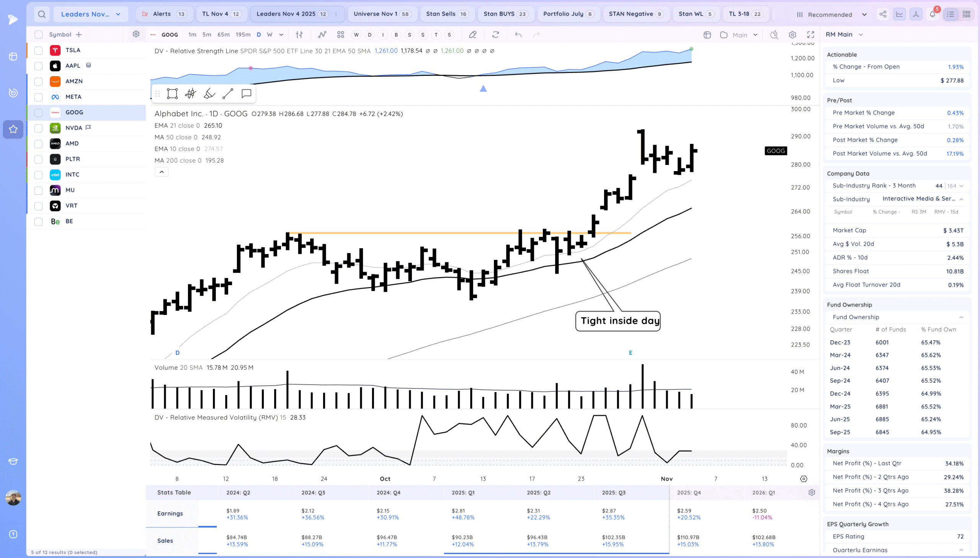Select the rectangle drawing tool
This screenshot has width=980, height=558.
click(172, 93)
